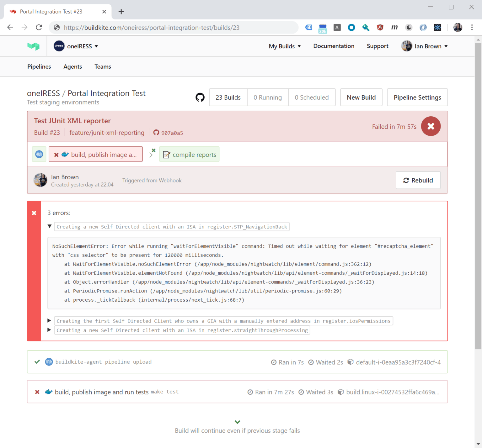Viewport: 482px width, 448px height.
Task: Click the pipeline upload step's agent icon
Action: click(x=49, y=362)
